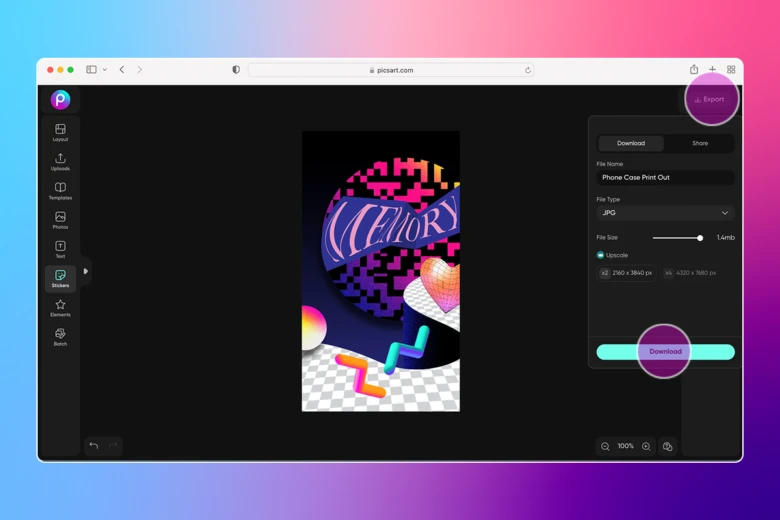Click the File Size slider
780x520 pixels.
tap(677, 238)
